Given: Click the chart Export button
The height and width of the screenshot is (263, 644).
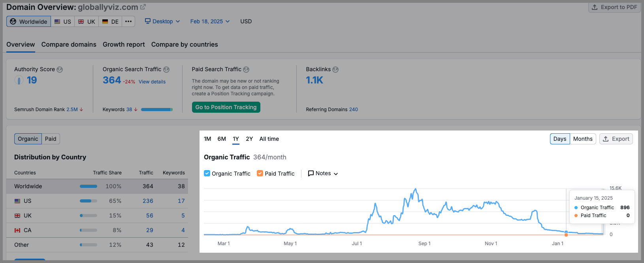Looking at the screenshot, I should pos(616,139).
